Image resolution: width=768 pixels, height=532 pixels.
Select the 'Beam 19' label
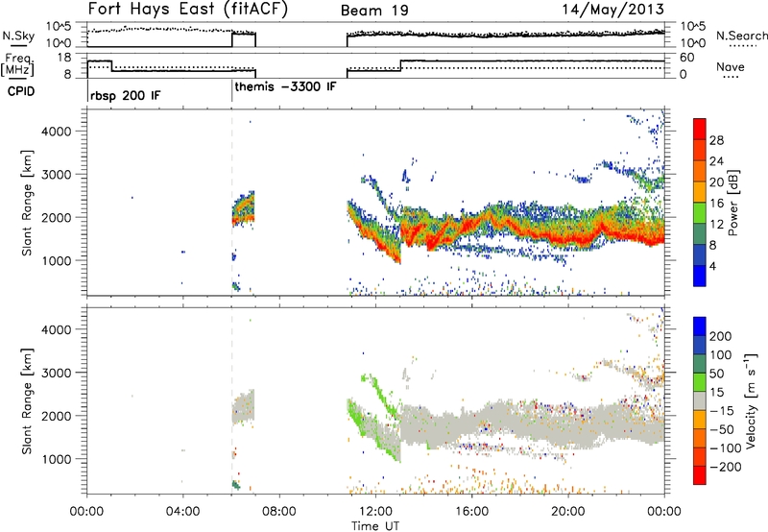[374, 11]
